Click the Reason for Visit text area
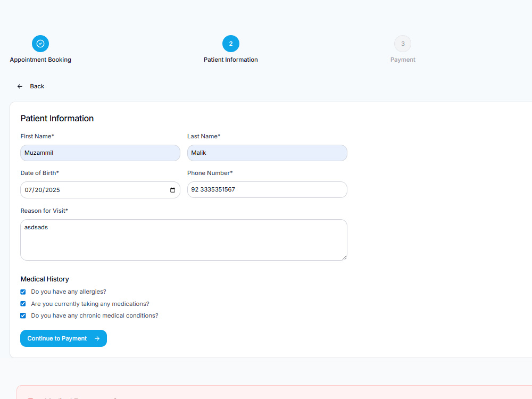Image resolution: width=532 pixels, height=399 pixels. click(184, 240)
